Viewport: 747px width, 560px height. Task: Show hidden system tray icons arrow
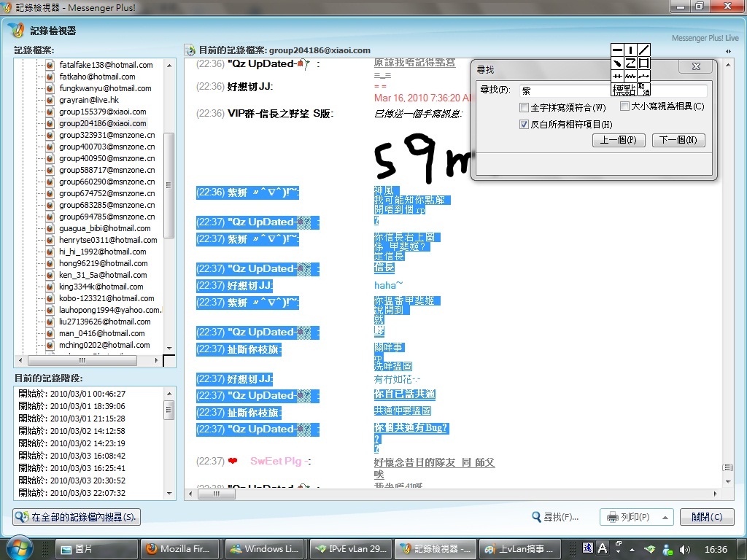click(x=632, y=550)
